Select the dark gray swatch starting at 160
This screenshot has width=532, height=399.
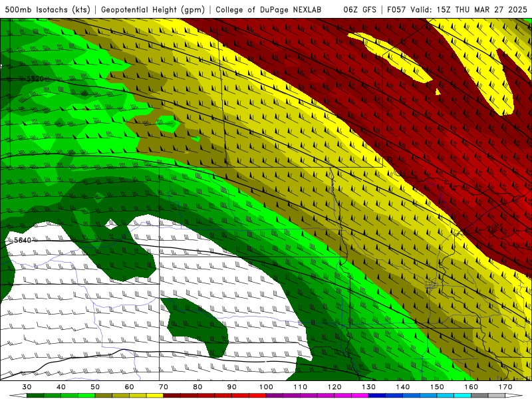point(479,395)
